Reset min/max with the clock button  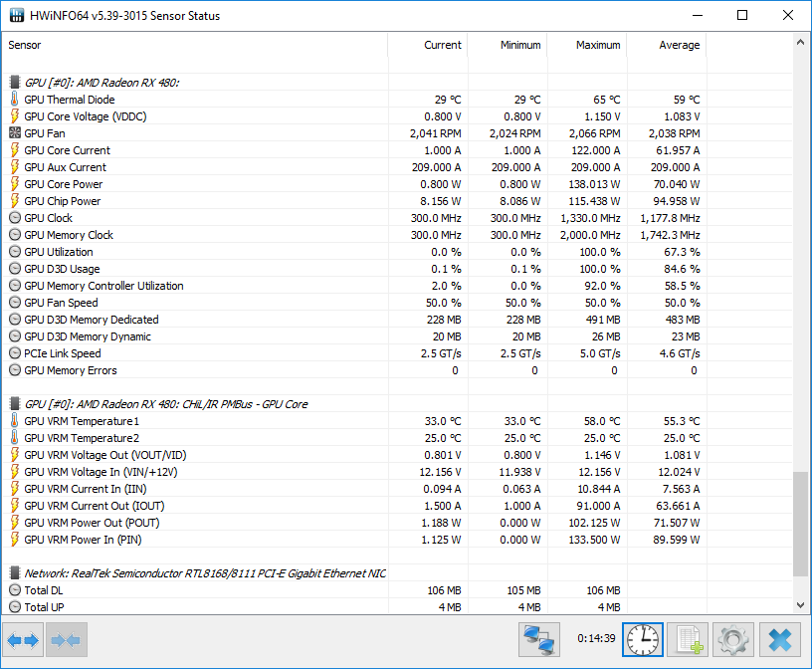point(643,640)
